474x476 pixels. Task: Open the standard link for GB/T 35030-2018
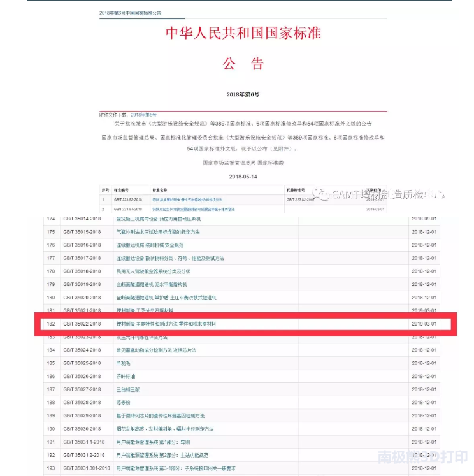tap(164, 429)
